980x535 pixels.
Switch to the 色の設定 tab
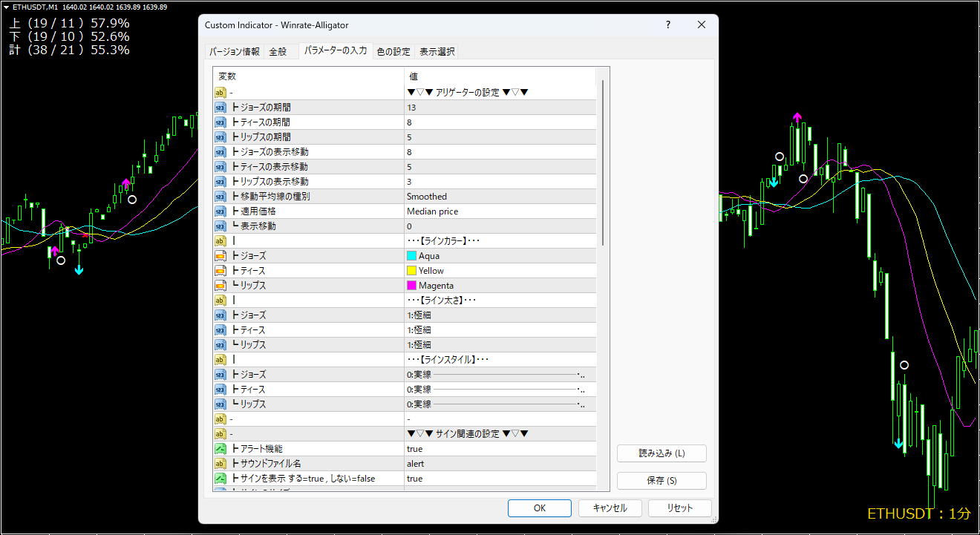(393, 52)
